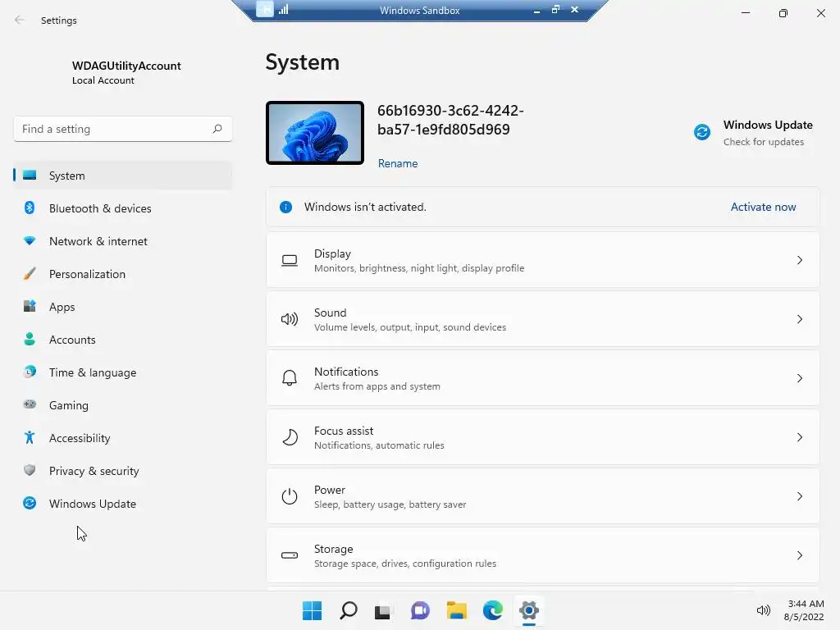Switch to Accounts settings
The image size is (840, 630).
(x=123, y=339)
